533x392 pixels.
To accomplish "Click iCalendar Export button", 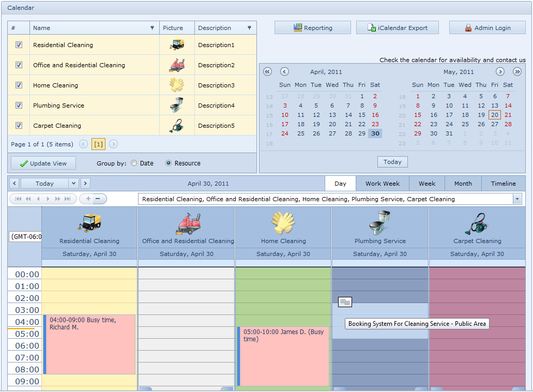I will [x=398, y=27].
